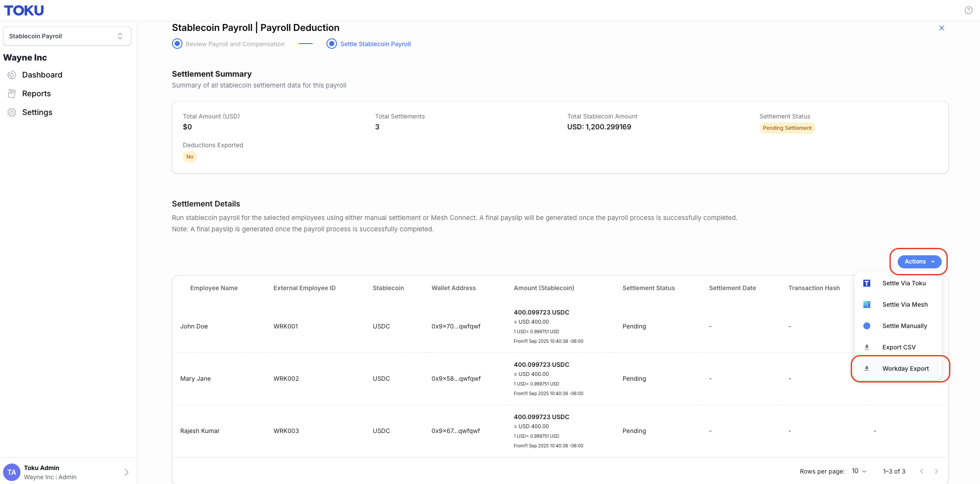980x484 pixels.
Task: Open Settings in the sidebar
Action: tap(37, 112)
